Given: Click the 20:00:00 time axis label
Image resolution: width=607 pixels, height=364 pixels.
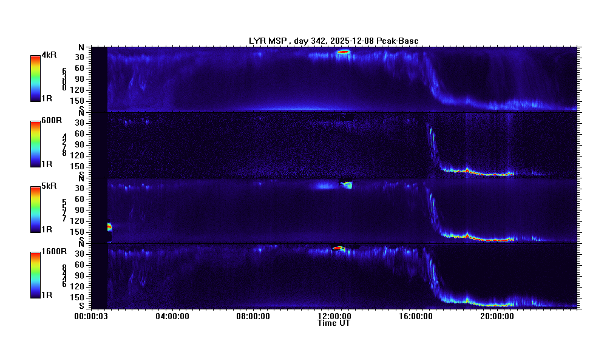Looking at the screenshot, I should [x=496, y=316].
